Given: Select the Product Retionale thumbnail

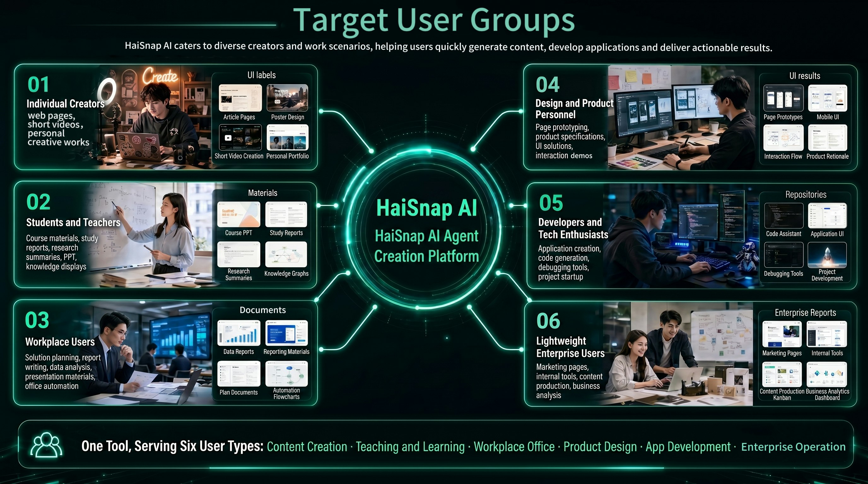Looking at the screenshot, I should (x=828, y=138).
